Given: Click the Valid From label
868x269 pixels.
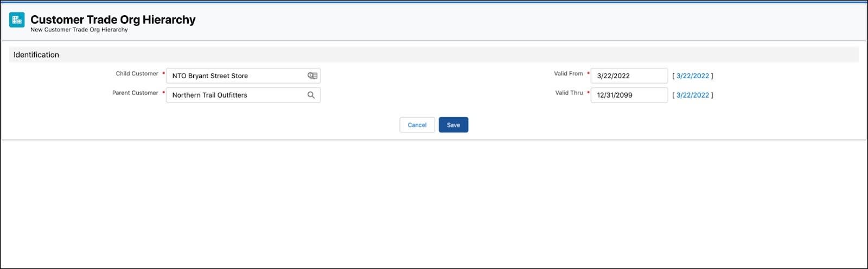Looking at the screenshot, I should click(568, 74).
